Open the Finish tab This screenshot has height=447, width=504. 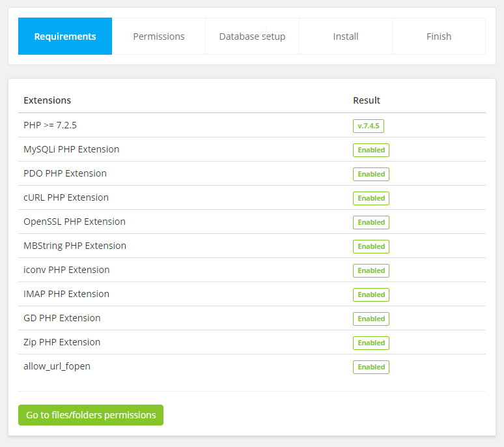coord(439,36)
